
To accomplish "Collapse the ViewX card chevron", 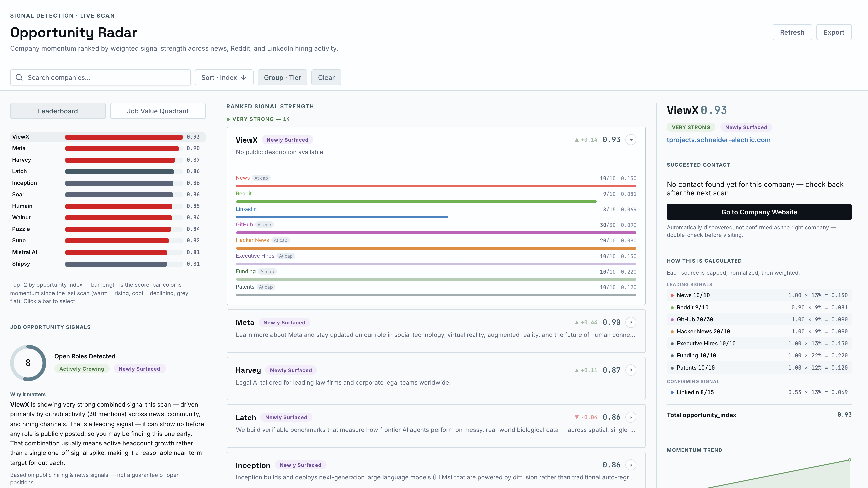I will pos(631,140).
